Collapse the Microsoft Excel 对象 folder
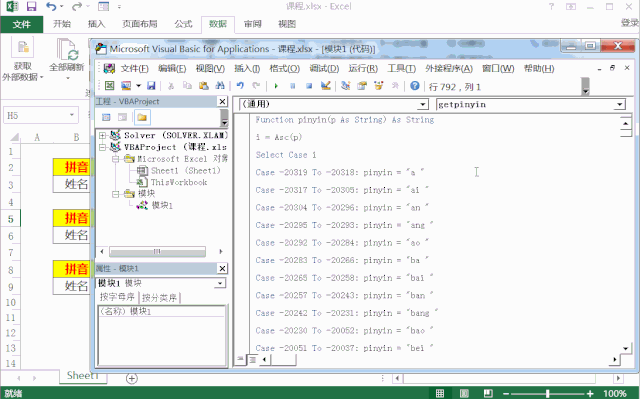Screen dimensions: 640x399 click(116, 159)
